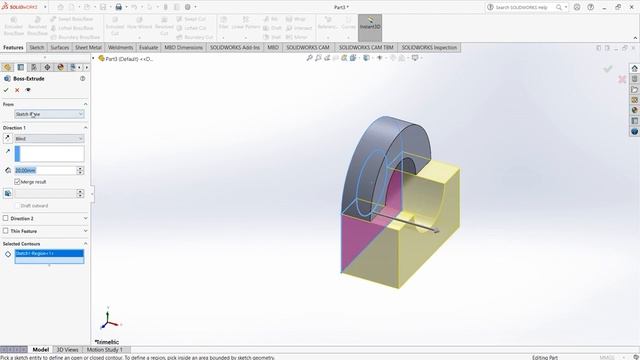Open the ConfigurationManager tab icon
Screen dimensions: 640x360
click(x=34, y=67)
